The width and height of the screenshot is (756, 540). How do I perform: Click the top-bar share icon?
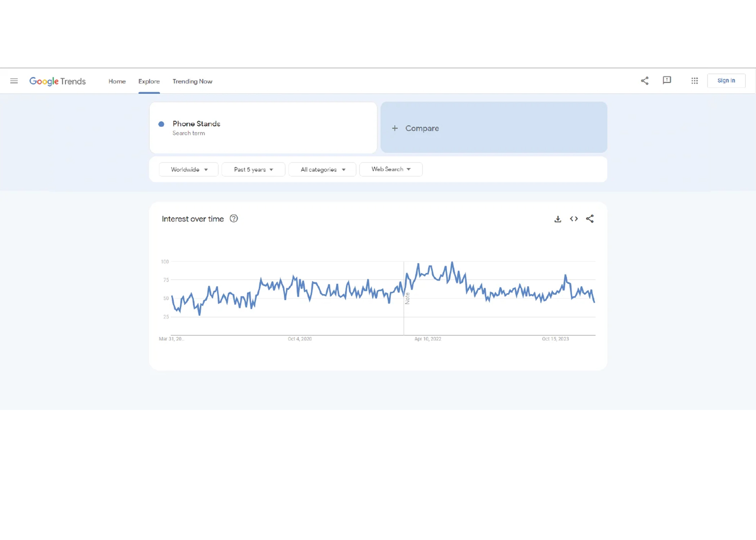point(644,81)
